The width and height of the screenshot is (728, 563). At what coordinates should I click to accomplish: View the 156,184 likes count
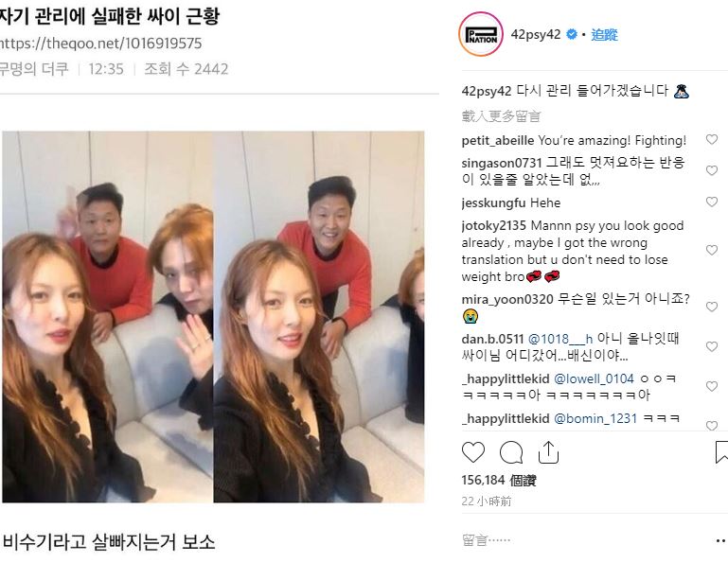[499, 481]
